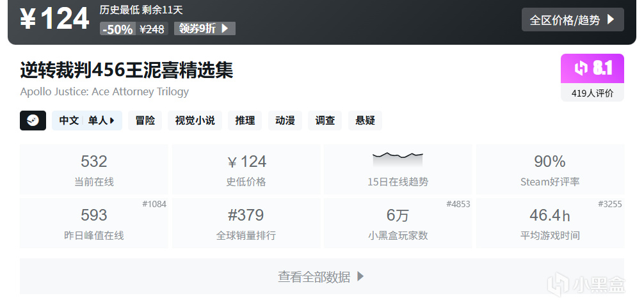This screenshot has height=305, width=644.
Task: Open the 15日在线趋势 trend chart
Action: [x=398, y=169]
